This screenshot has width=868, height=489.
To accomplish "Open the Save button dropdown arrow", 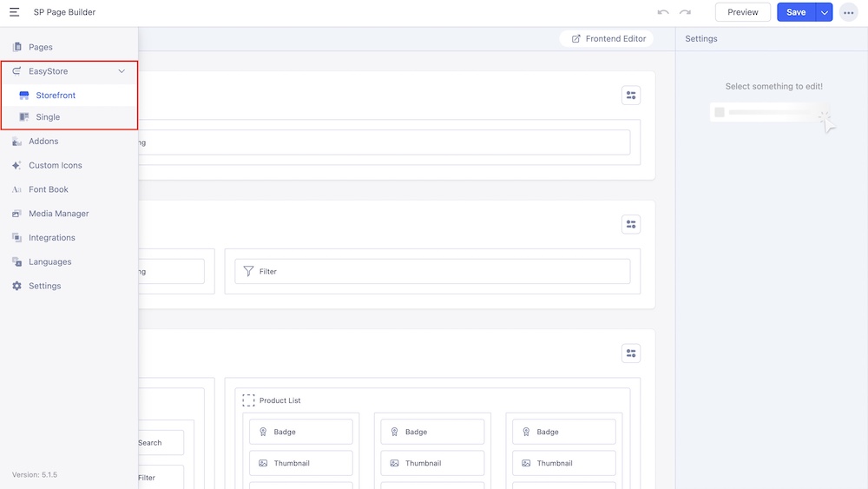I will click(824, 12).
